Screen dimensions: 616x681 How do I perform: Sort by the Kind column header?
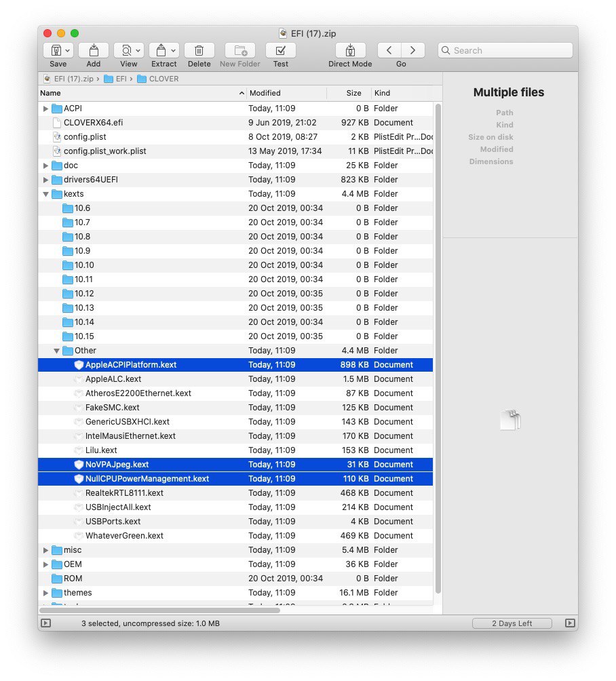tap(402, 93)
